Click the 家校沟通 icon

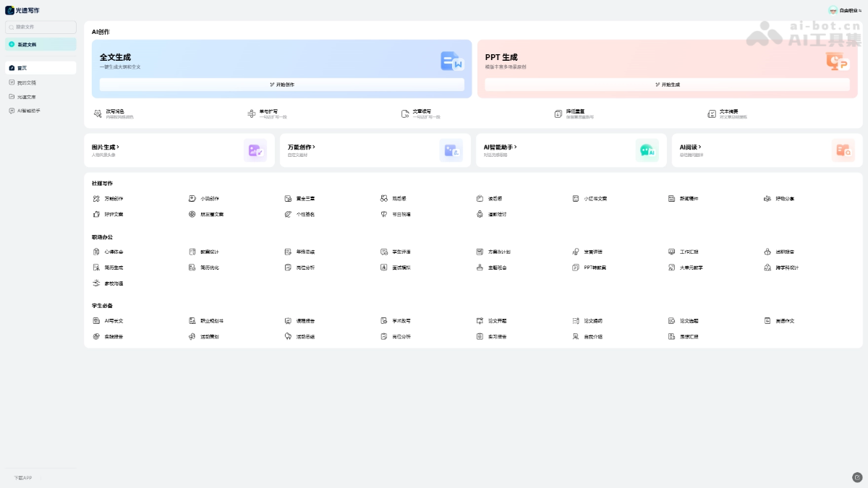coord(96,283)
